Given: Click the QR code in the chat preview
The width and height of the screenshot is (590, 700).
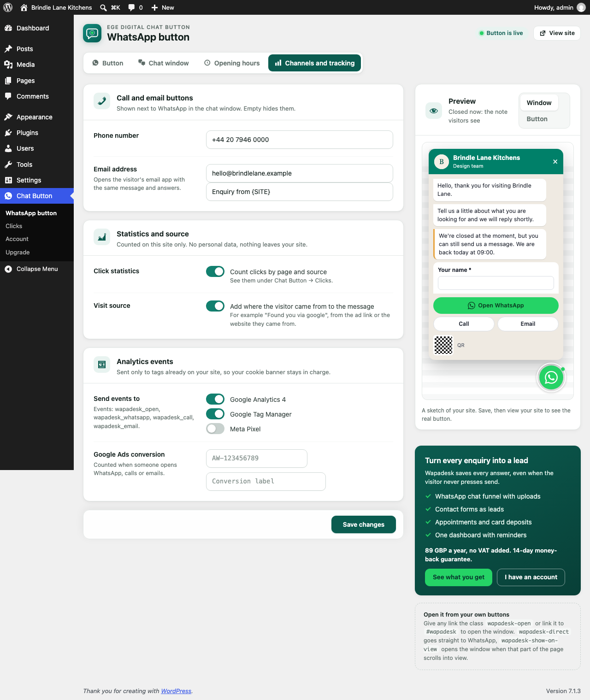Looking at the screenshot, I should tap(443, 345).
